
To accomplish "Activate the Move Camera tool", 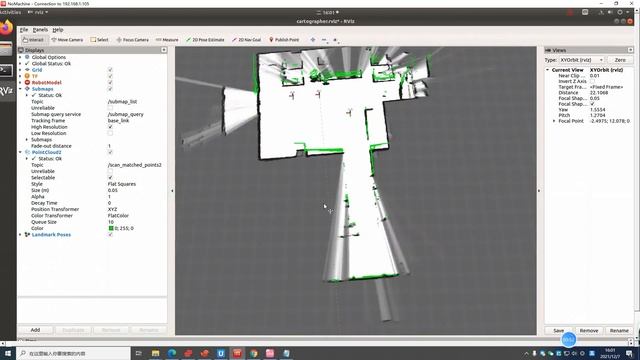I will click(x=67, y=40).
